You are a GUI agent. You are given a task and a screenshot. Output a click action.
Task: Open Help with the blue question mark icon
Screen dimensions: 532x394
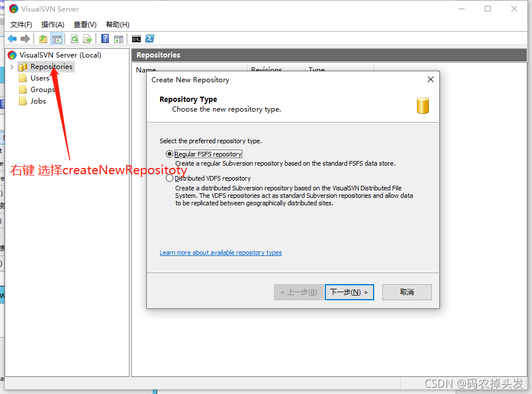105,39
